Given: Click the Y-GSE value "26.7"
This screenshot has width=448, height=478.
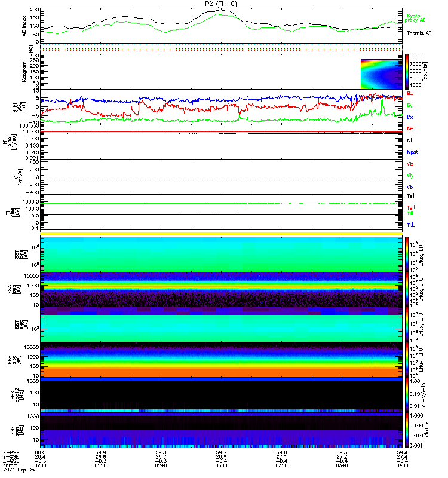Looking at the screenshot, I should 161,457.
